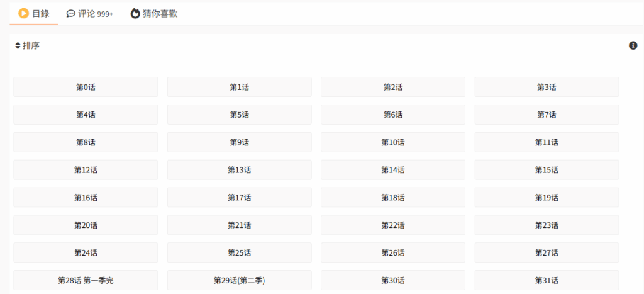Open chapter 第7话
644x294 pixels.
(x=547, y=115)
